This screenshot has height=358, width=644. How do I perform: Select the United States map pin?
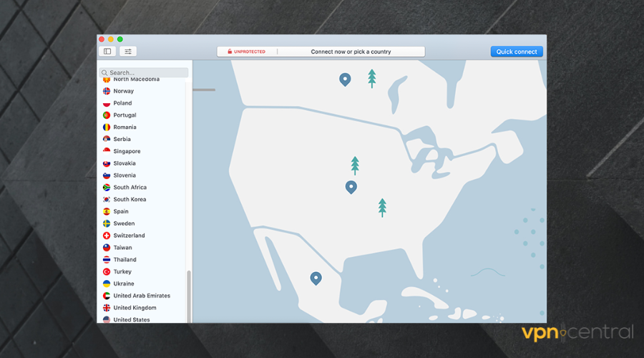[351, 187]
